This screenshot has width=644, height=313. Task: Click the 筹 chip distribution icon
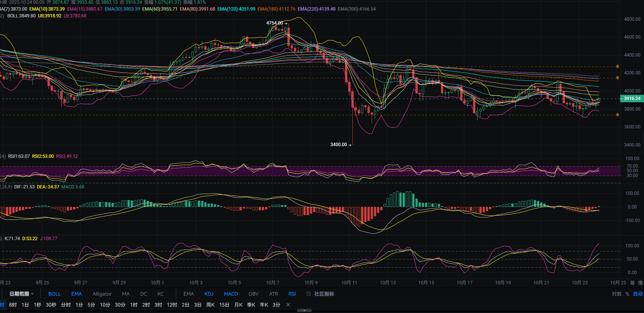pos(632,283)
